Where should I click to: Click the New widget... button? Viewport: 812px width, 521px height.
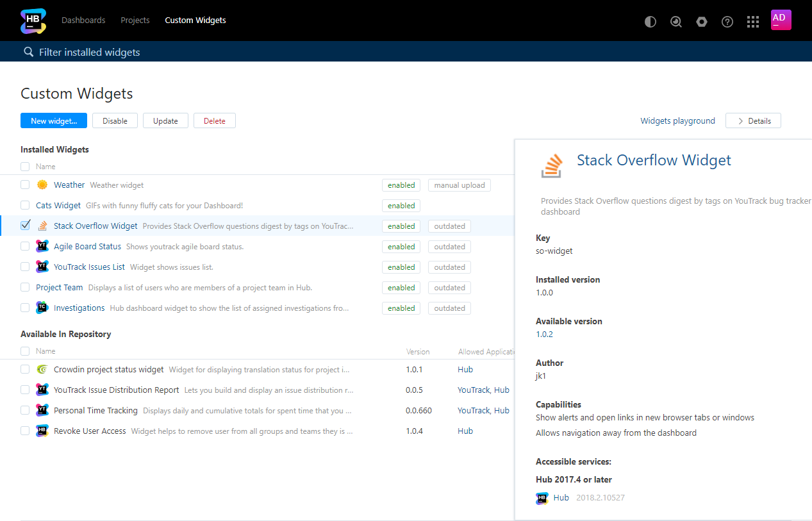(x=54, y=120)
